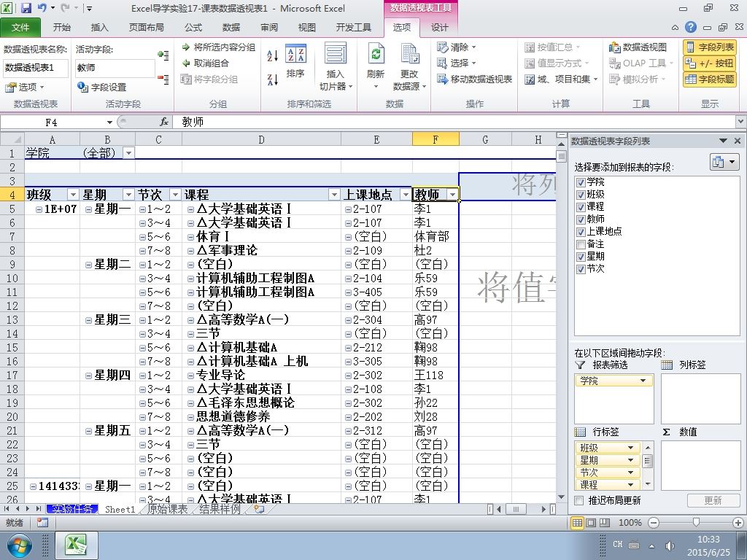Image resolution: width=747 pixels, height=560 pixels.
Task: Expand entire field green plus icon
Action: 163,55
